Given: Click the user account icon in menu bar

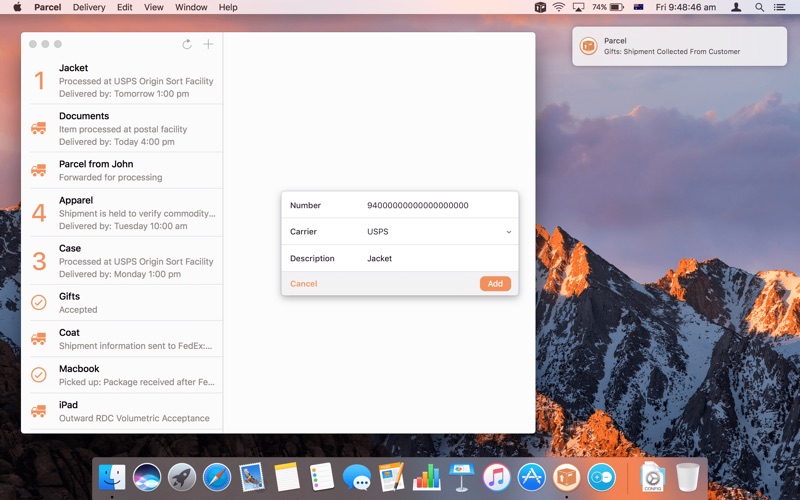Looking at the screenshot, I should click(x=736, y=7).
